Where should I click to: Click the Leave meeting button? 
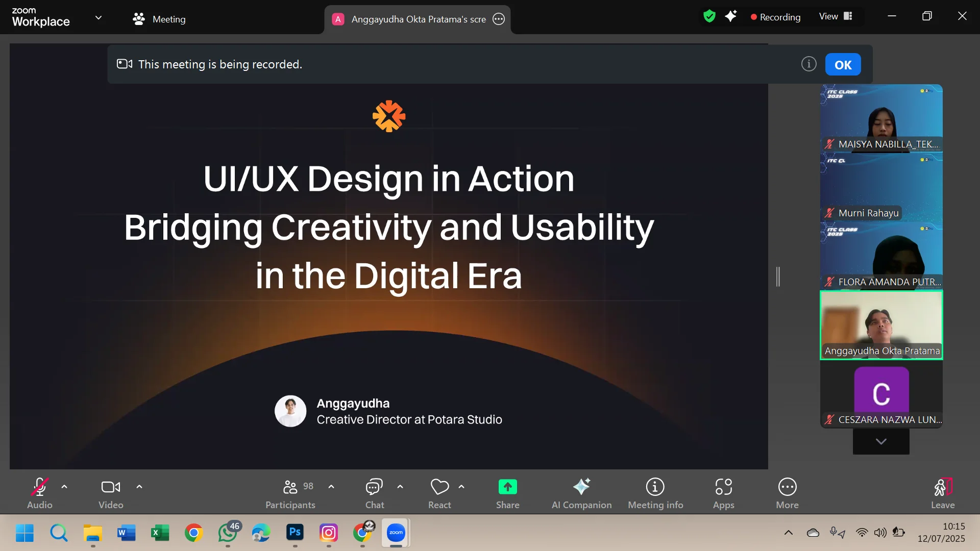pyautogui.click(x=943, y=493)
